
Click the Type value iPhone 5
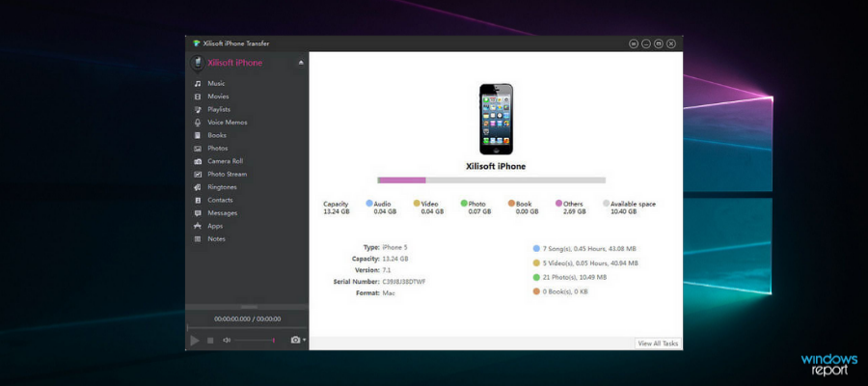(394, 248)
